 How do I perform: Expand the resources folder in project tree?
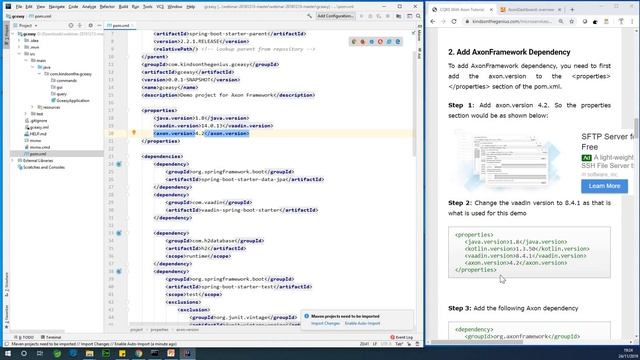click(x=32, y=107)
